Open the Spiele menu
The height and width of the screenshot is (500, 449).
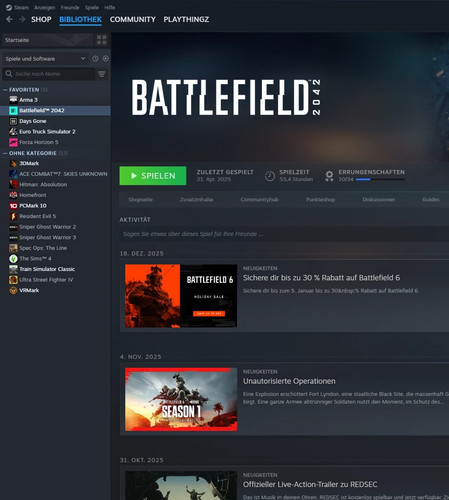(x=92, y=7)
